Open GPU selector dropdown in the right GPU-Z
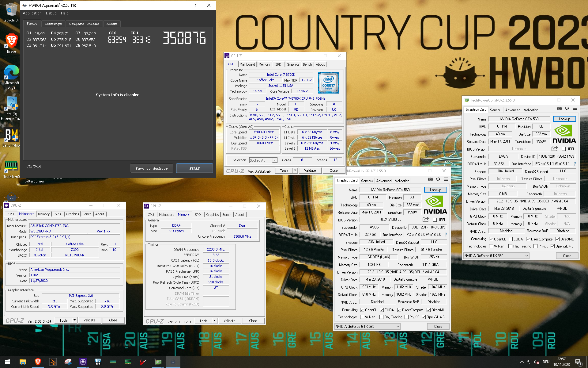The width and height of the screenshot is (588, 368). [x=496, y=255]
